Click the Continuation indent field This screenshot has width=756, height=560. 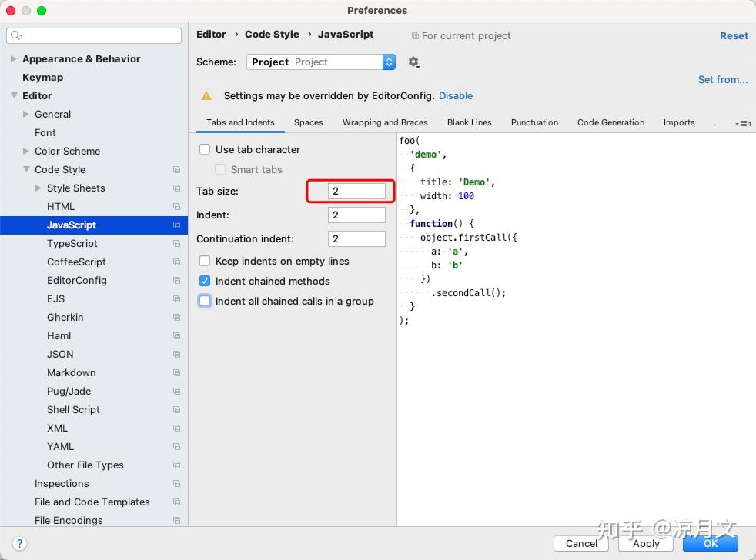point(356,238)
